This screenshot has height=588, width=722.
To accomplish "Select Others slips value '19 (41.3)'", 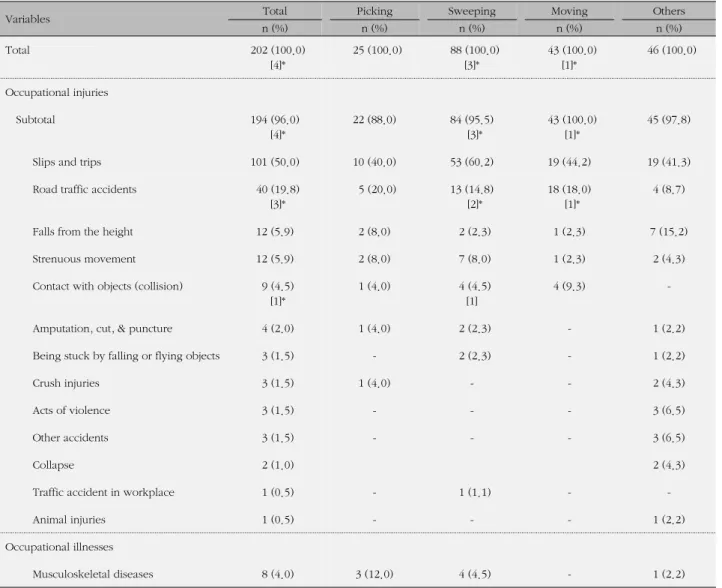I will coord(669,162).
